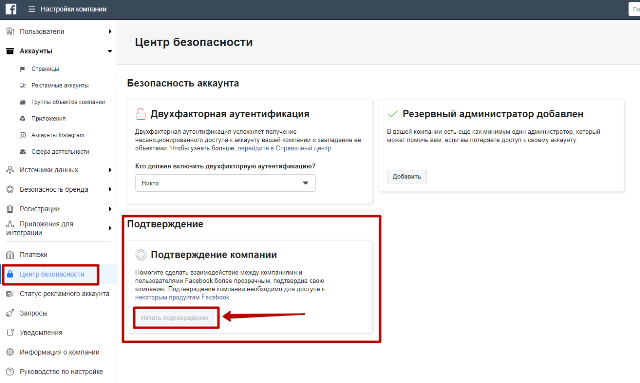Image resolution: width=640 pixels, height=383 pixels.
Task: Open Руководство по настройке in the sidebar
Action: pyautogui.click(x=61, y=372)
